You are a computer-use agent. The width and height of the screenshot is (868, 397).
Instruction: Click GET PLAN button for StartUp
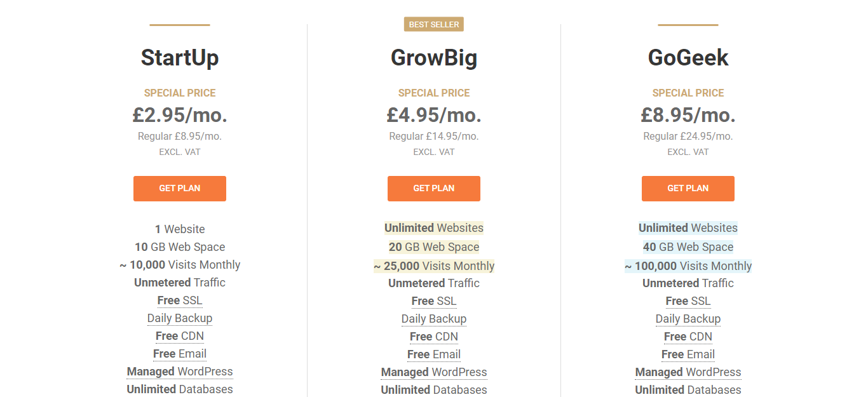coord(180,189)
